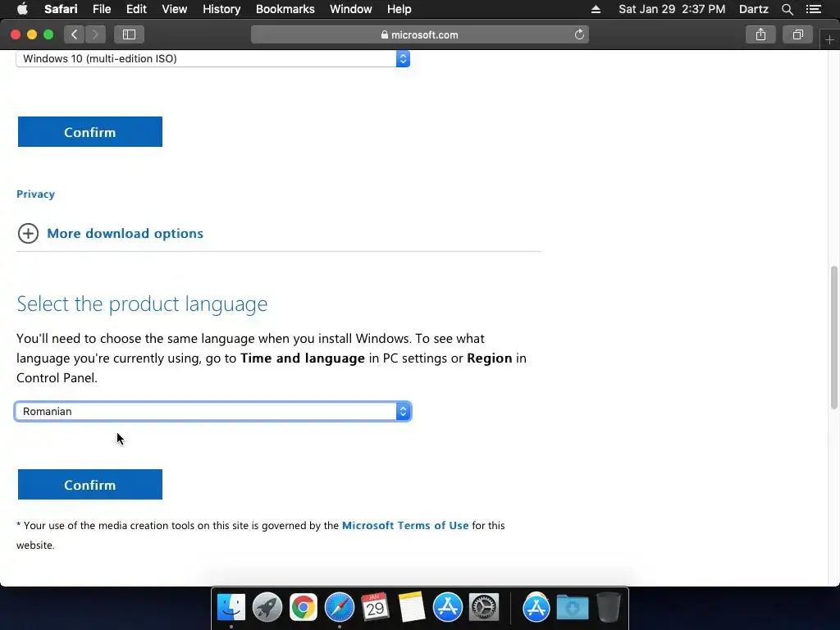Open the Share button in Safari toolbar
The width and height of the screenshot is (840, 630).
(x=760, y=34)
